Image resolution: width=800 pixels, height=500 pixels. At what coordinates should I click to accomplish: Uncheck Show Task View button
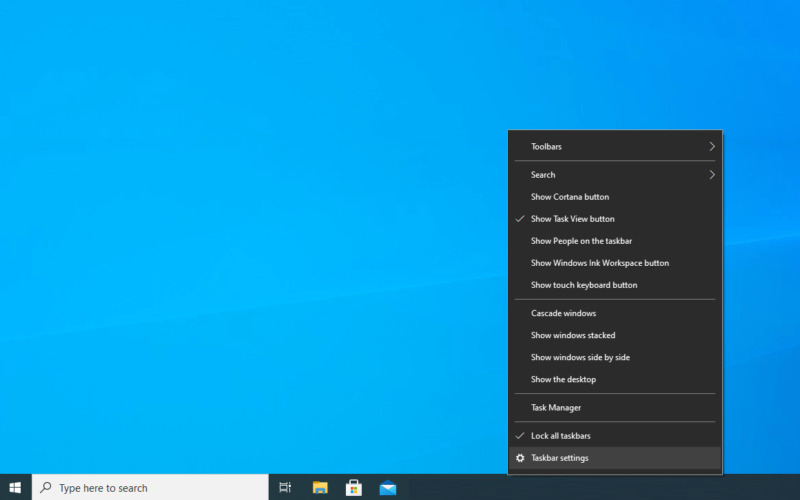point(615,219)
